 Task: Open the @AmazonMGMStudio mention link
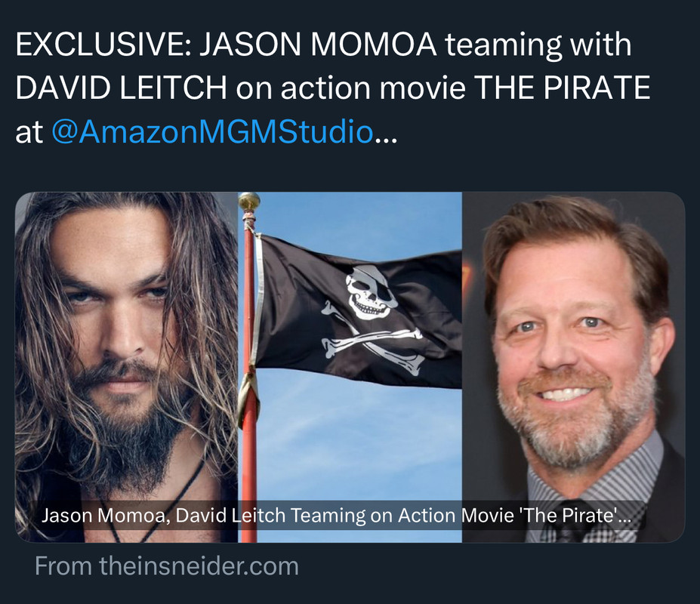212,132
